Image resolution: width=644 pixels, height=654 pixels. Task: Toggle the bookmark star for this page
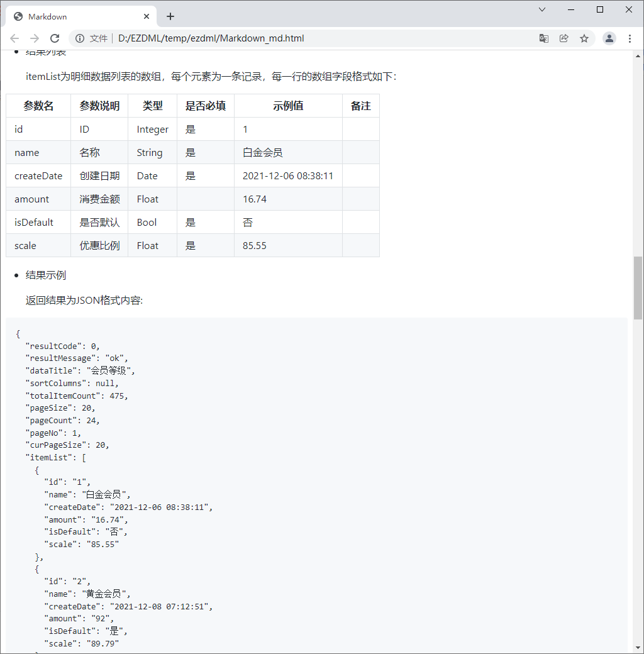point(584,38)
